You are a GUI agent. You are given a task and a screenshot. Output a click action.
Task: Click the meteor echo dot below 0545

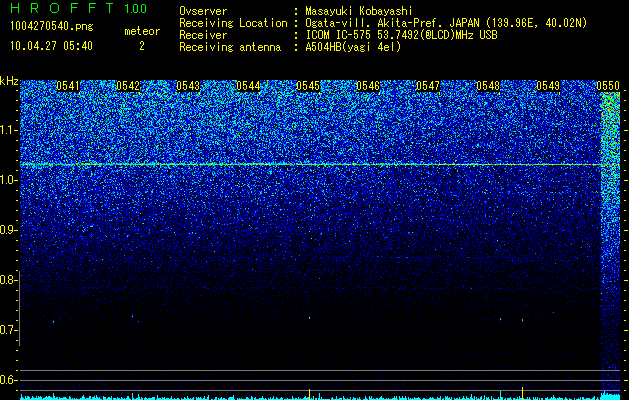coord(309,318)
